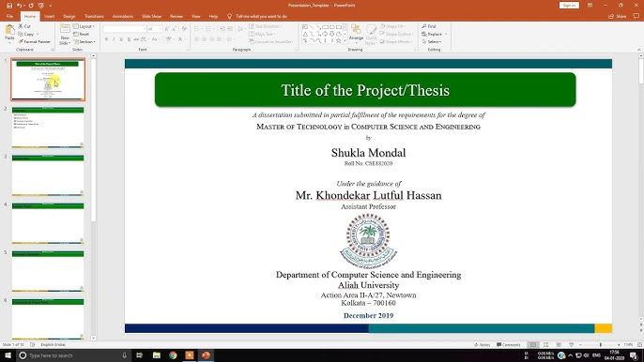Expand the Section dropdown
The height and width of the screenshot is (362, 644).
tap(84, 42)
